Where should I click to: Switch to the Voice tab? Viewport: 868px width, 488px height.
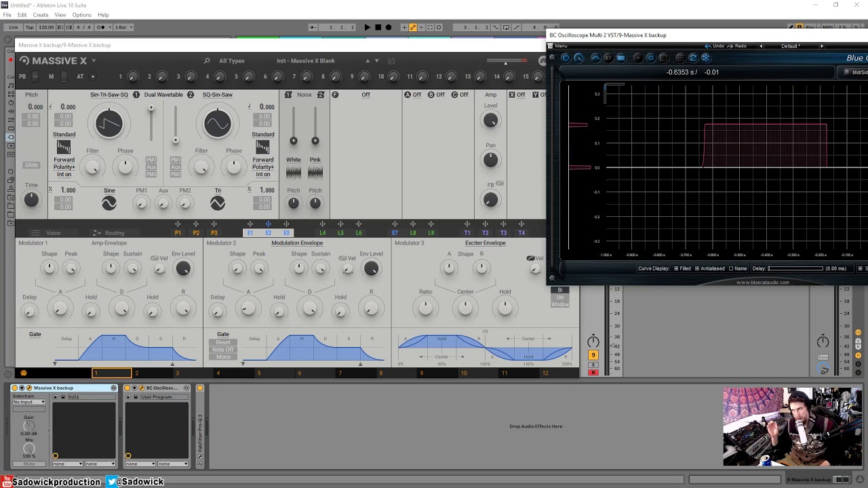[x=53, y=233]
